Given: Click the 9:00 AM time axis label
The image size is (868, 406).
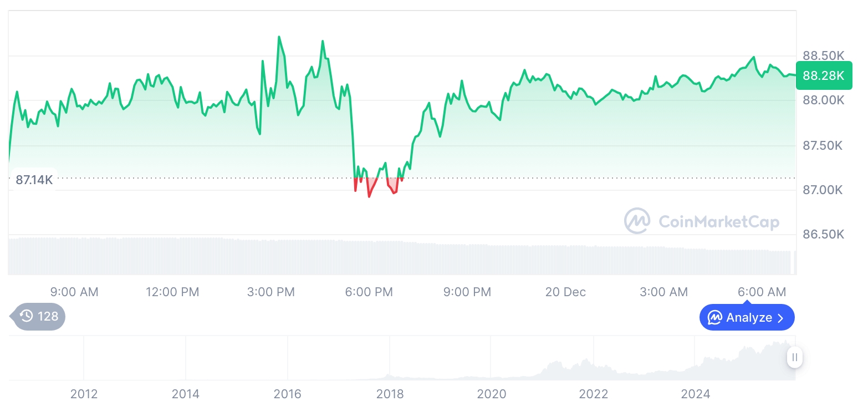Looking at the screenshot, I should tap(74, 292).
